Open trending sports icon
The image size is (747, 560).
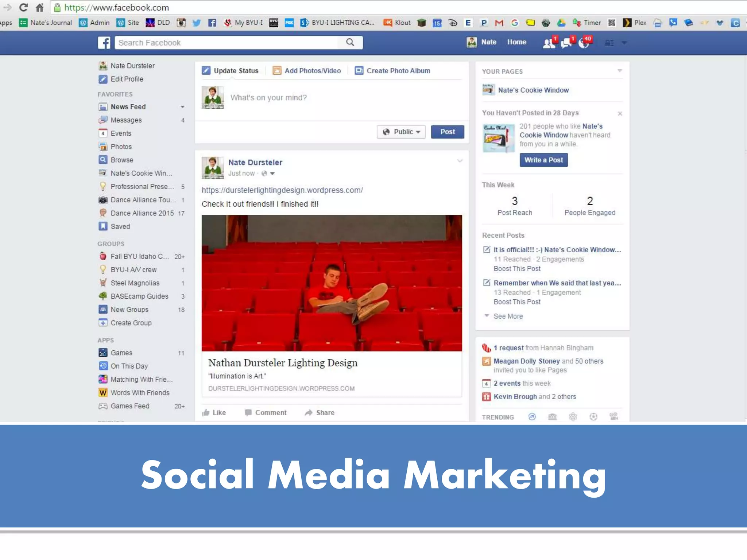[x=593, y=417]
